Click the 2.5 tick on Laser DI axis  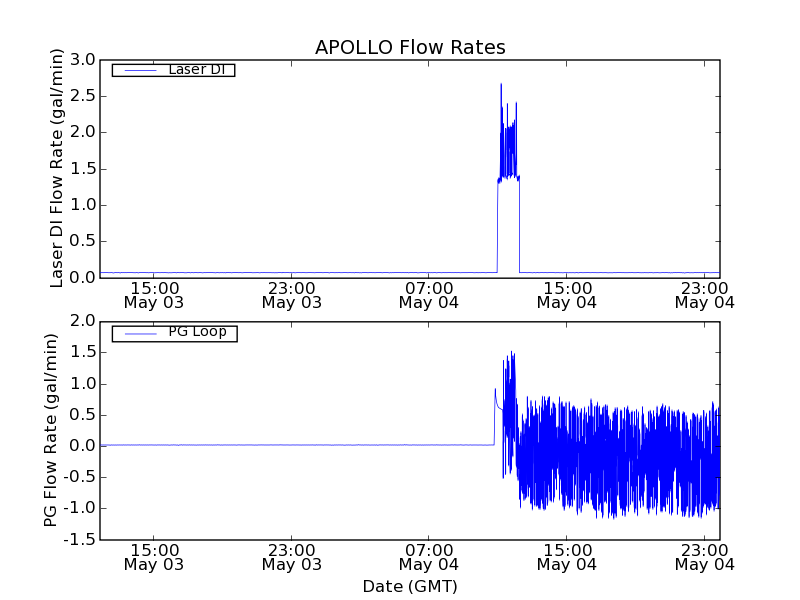point(83,96)
